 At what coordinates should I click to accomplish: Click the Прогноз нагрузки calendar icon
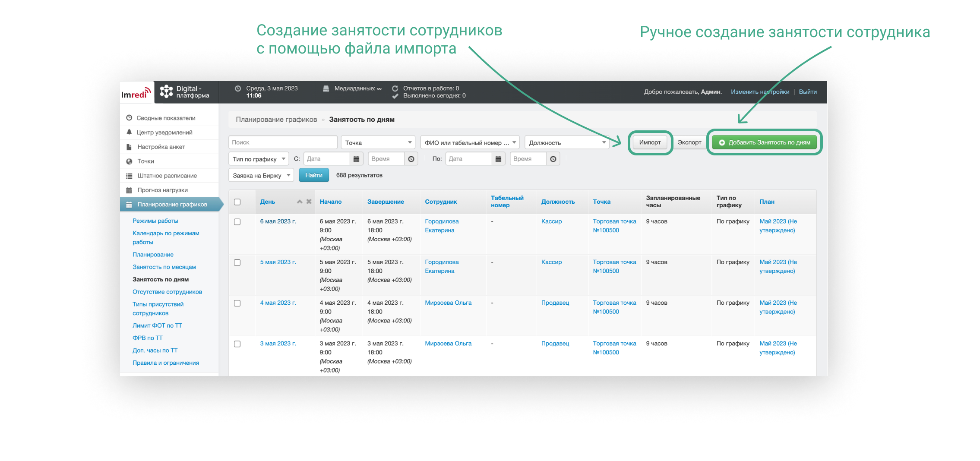click(129, 190)
